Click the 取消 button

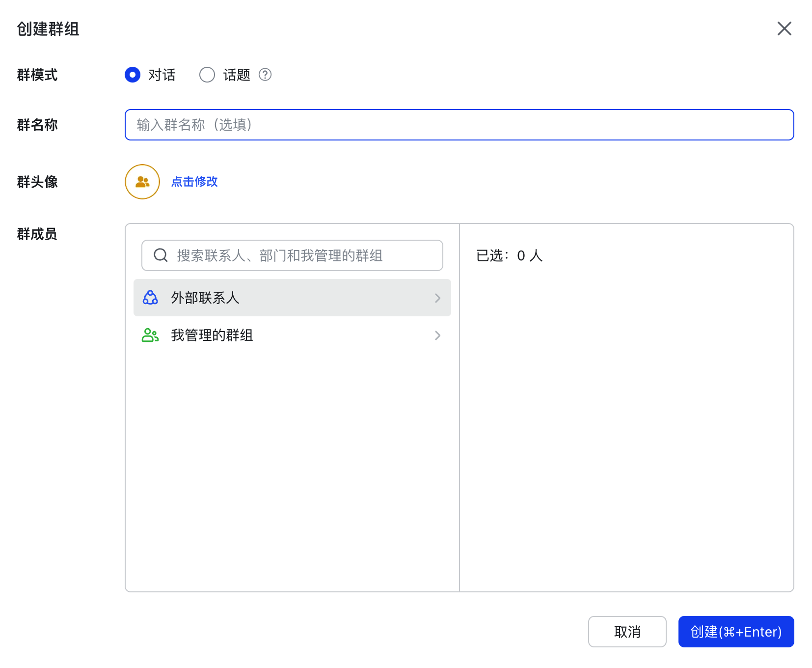click(627, 632)
